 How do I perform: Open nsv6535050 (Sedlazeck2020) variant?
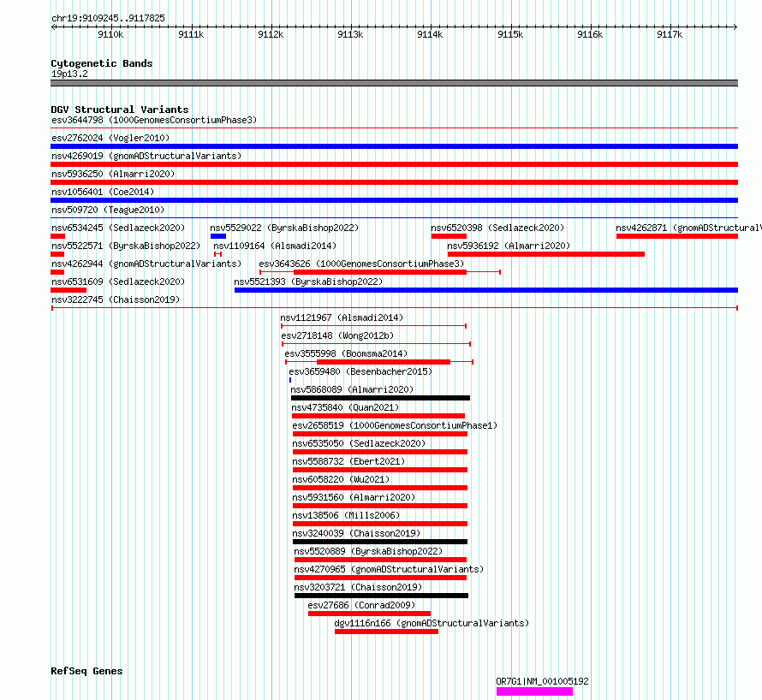359,443
